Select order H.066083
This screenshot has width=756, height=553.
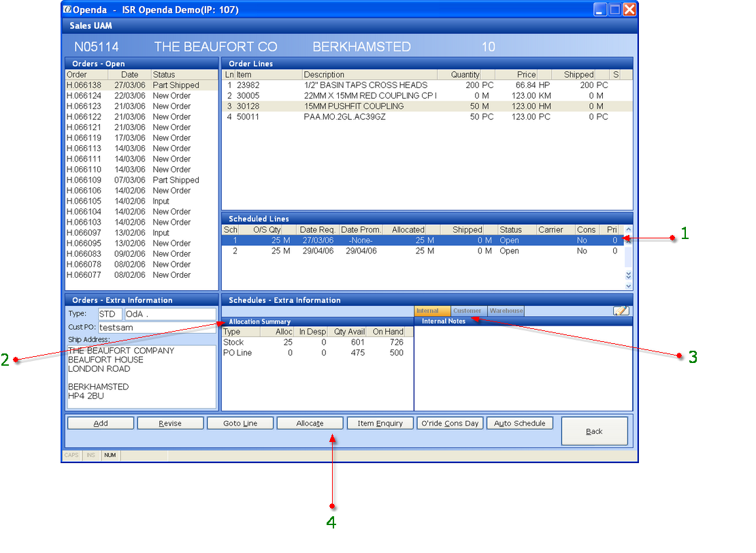tap(142, 254)
